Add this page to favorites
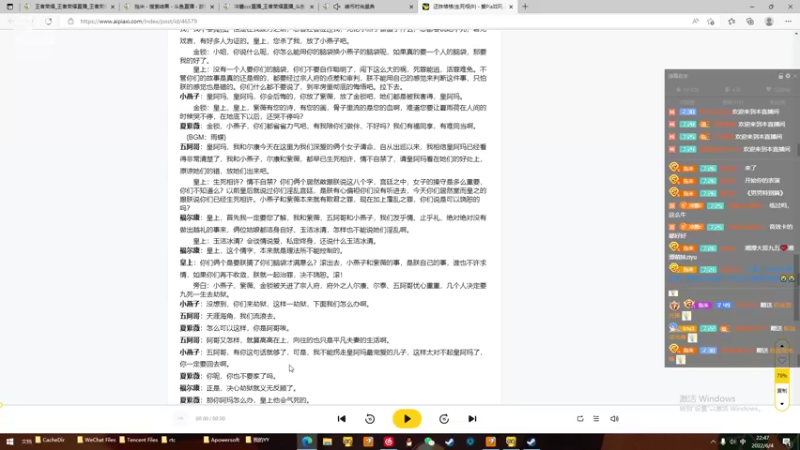The height and width of the screenshot is (450, 800). [x=711, y=21]
